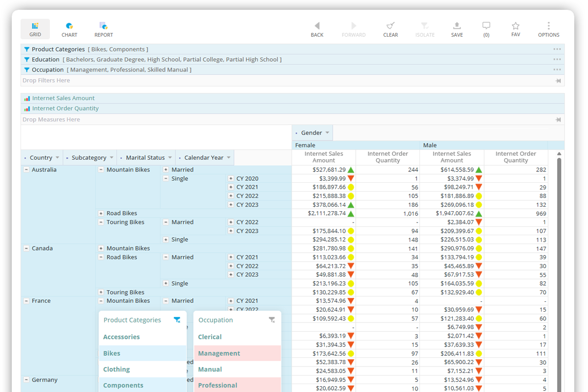
Task: Click the Internet Order Quantity measure
Action: click(x=65, y=109)
